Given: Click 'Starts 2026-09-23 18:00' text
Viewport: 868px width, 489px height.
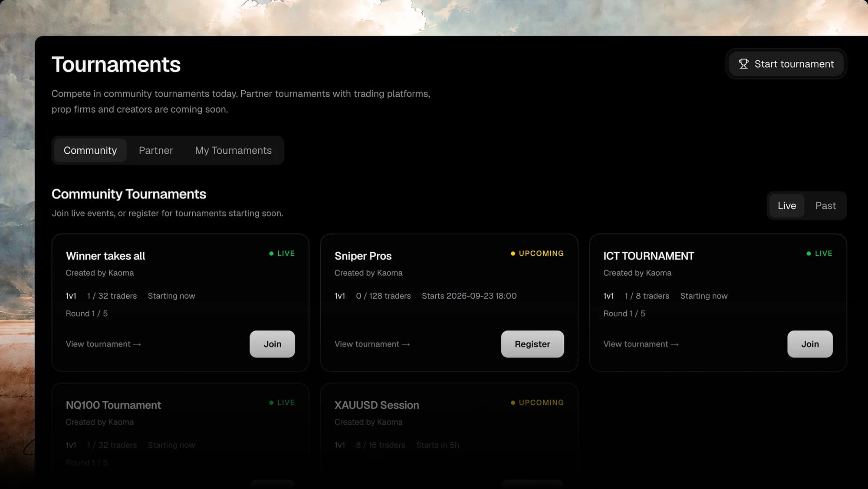Looking at the screenshot, I should pos(469,296).
